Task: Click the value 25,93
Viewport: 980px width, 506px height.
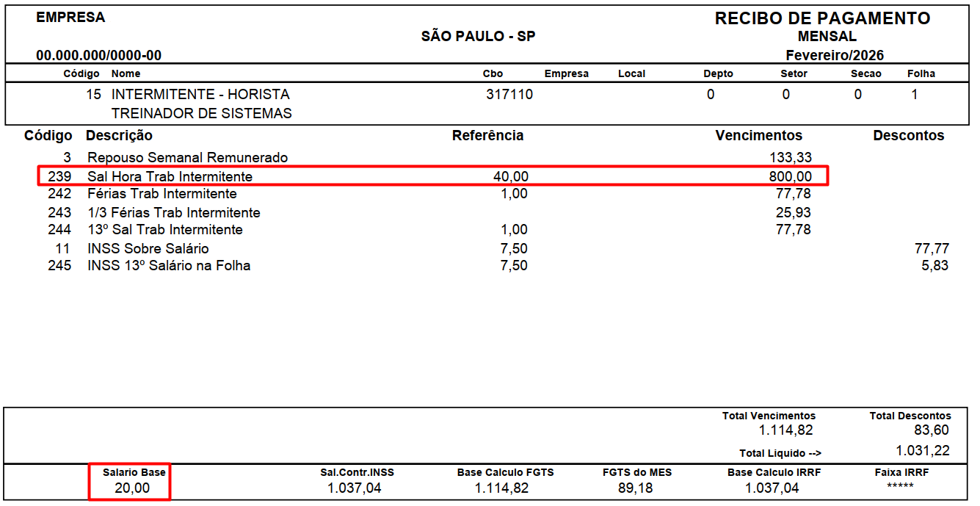Action: click(795, 213)
